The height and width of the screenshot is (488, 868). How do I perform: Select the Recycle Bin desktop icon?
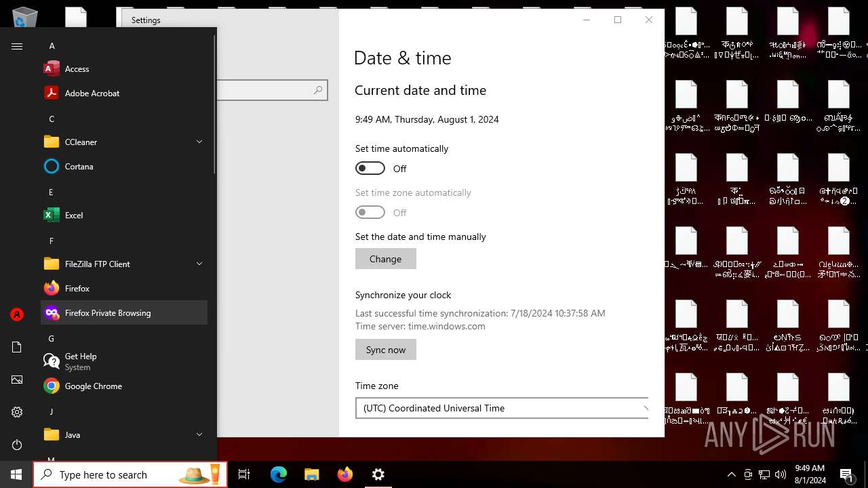[24, 17]
